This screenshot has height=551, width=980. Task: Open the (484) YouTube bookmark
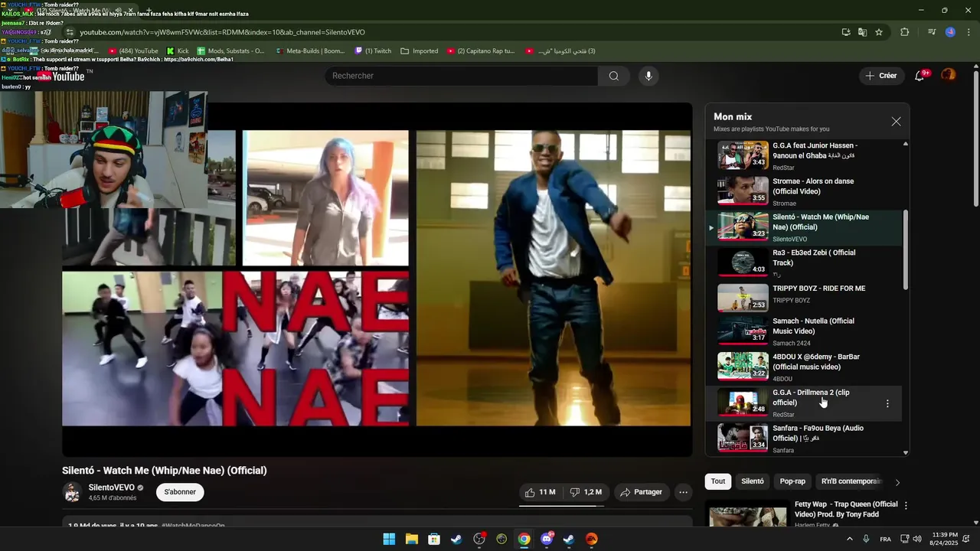click(x=133, y=51)
